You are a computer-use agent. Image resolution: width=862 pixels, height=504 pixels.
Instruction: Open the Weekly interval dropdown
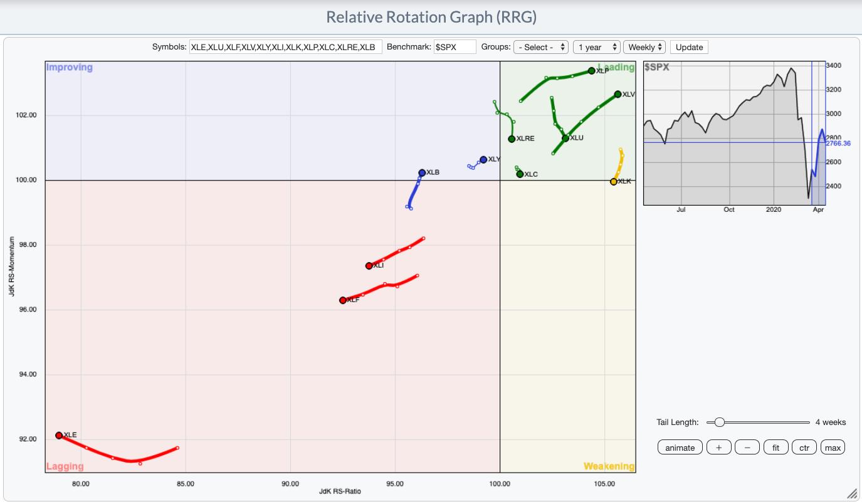point(644,47)
